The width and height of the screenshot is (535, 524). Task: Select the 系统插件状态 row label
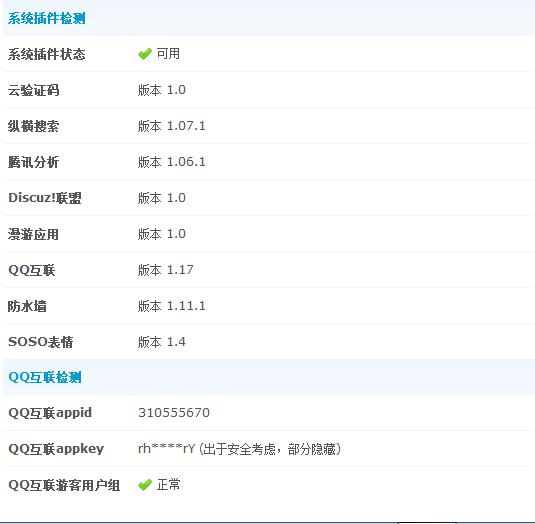[47, 54]
